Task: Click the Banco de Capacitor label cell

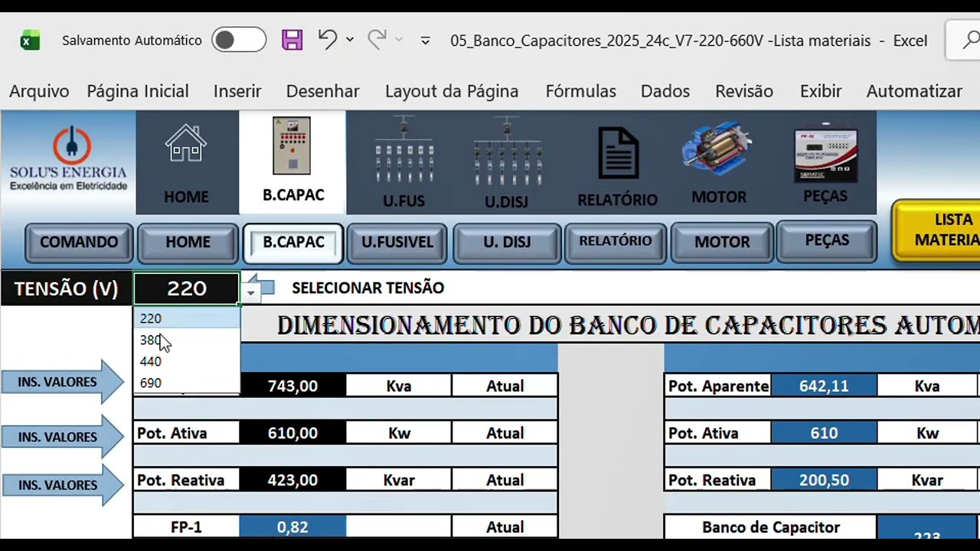Action: pyautogui.click(x=770, y=527)
